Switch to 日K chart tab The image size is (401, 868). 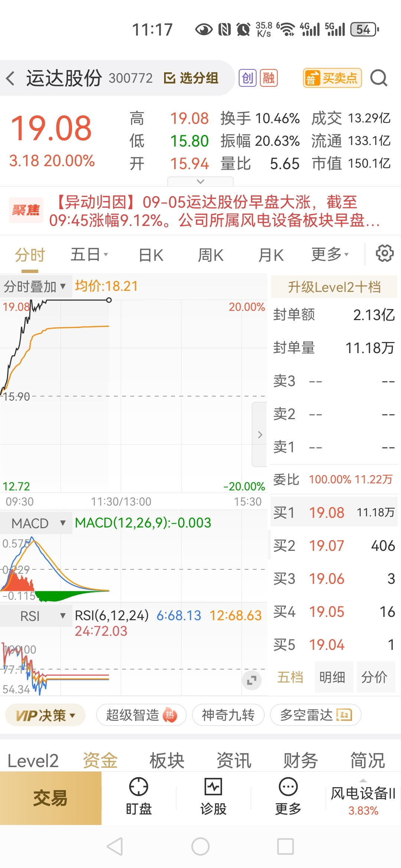(x=151, y=255)
